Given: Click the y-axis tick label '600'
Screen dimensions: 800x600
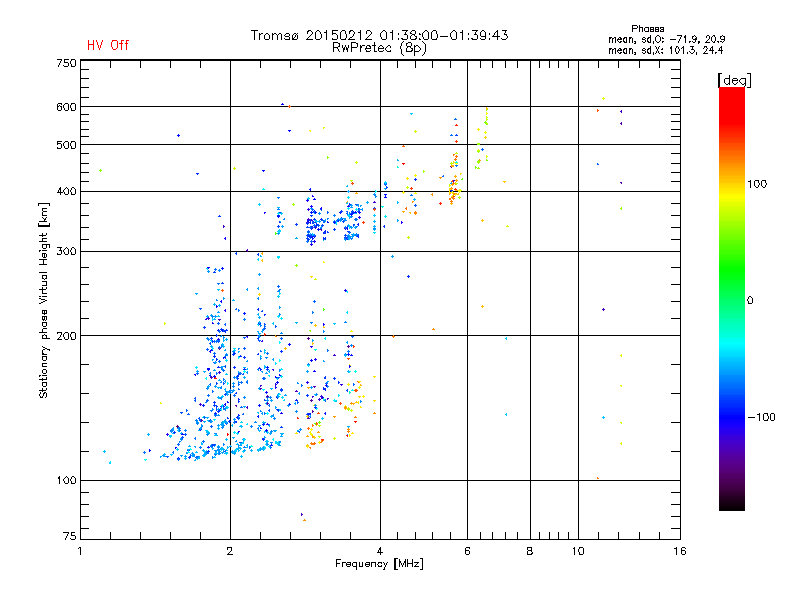Looking at the screenshot, I should (66, 107).
